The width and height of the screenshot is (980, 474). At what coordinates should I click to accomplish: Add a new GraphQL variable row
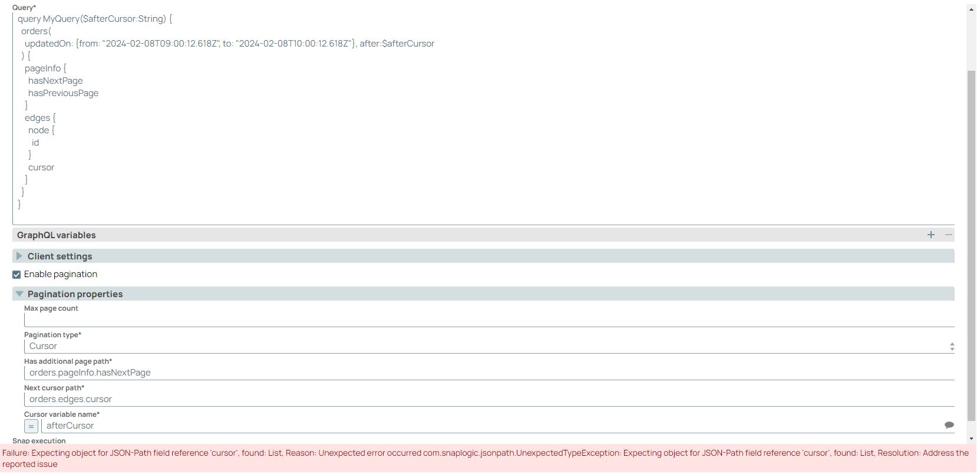pyautogui.click(x=931, y=235)
